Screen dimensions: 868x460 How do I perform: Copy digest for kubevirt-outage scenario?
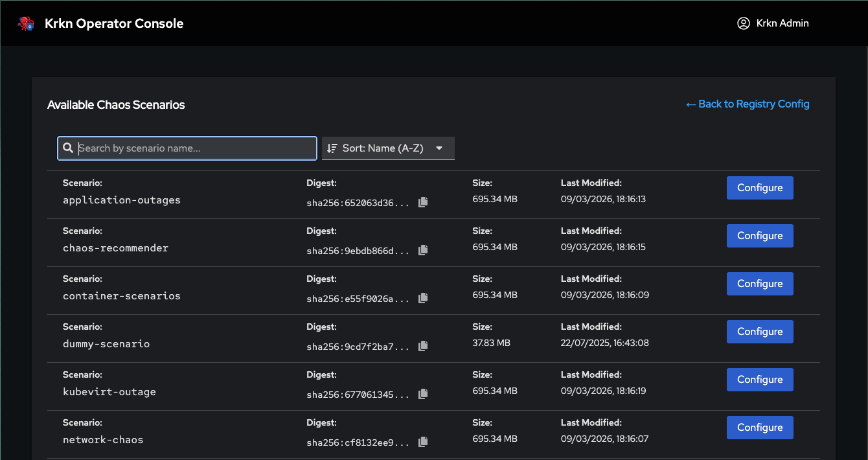coord(423,394)
